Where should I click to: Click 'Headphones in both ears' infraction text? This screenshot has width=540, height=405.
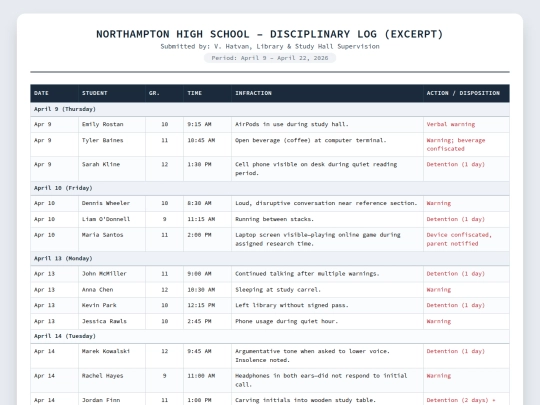tap(321, 380)
